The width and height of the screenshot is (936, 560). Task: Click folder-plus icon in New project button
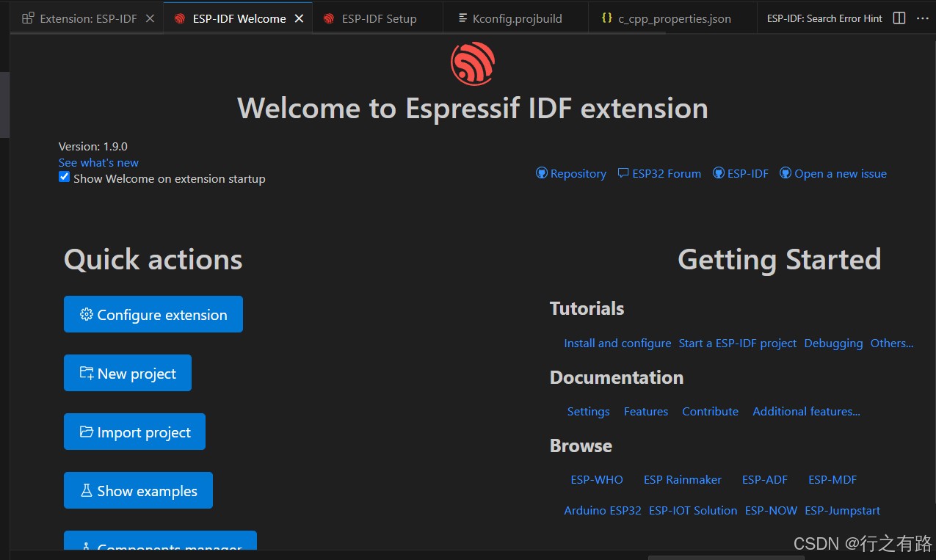pos(87,373)
